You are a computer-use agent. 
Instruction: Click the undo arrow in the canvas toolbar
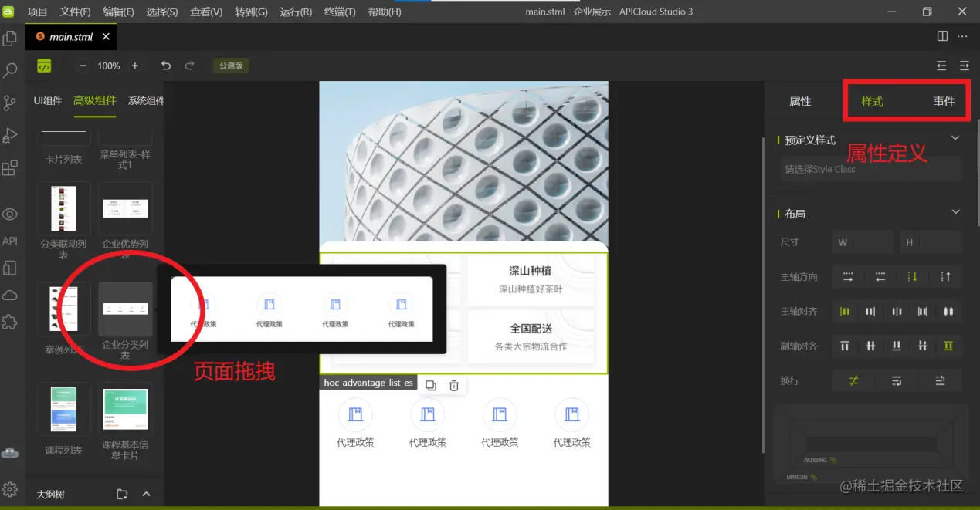165,66
